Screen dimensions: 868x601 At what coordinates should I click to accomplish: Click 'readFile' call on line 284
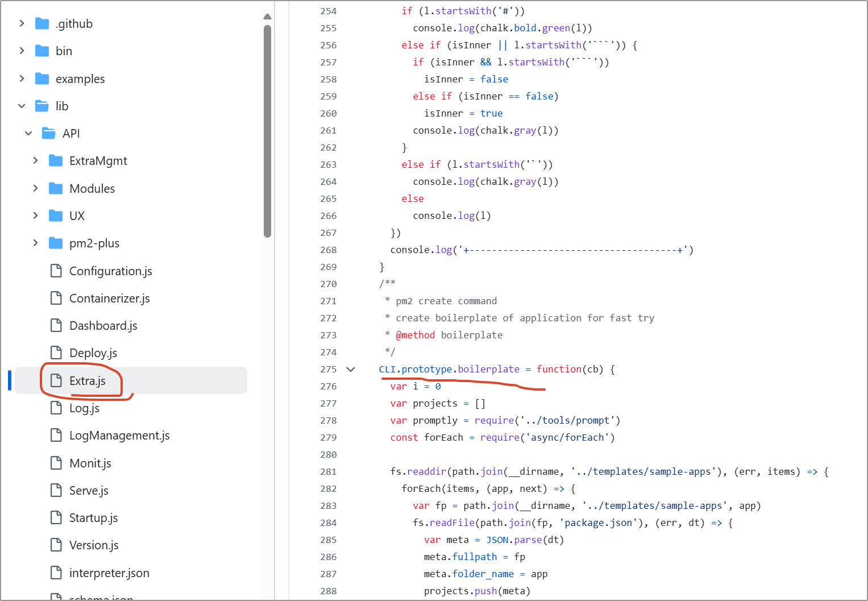coord(452,523)
